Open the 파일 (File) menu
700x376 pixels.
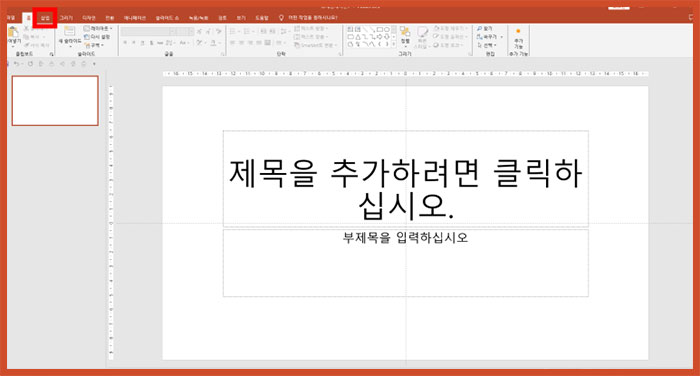[x=11, y=18]
